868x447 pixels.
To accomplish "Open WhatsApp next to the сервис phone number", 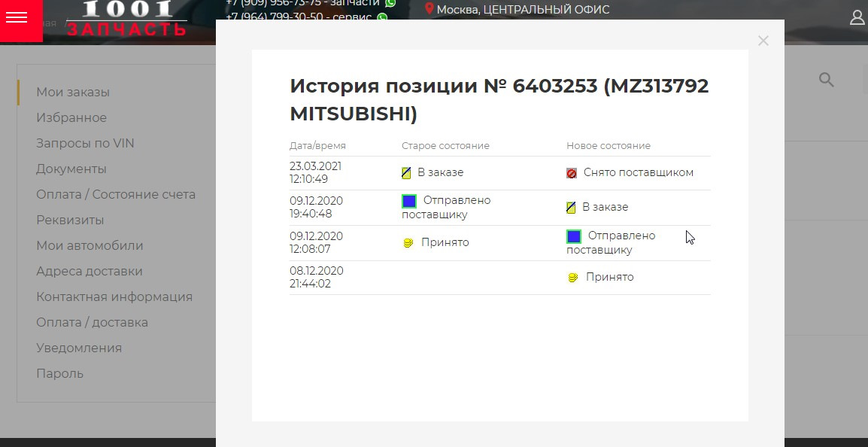I will click(382, 17).
